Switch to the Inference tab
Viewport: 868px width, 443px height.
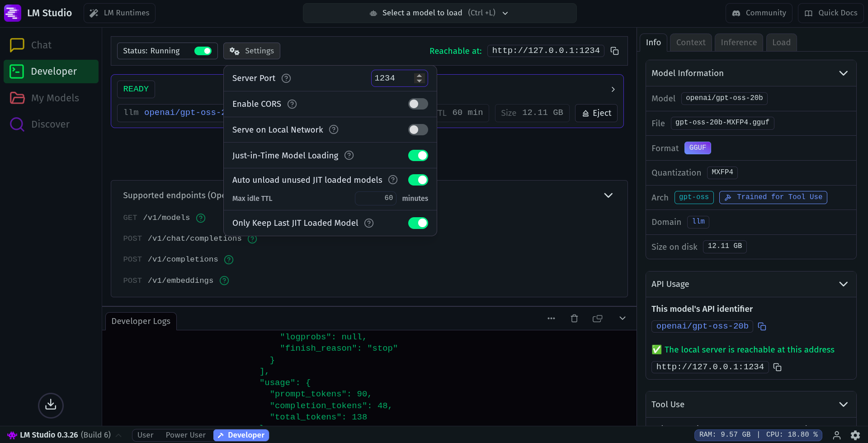(x=738, y=42)
